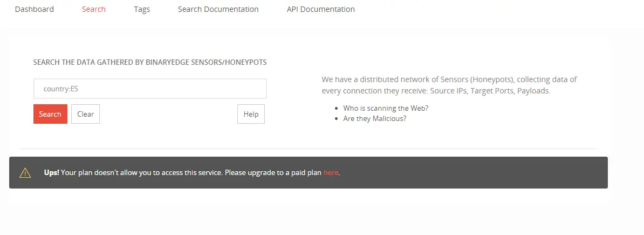The image size is (644, 235).
Task: Open Search Documentation in the navigation
Action: click(x=218, y=9)
